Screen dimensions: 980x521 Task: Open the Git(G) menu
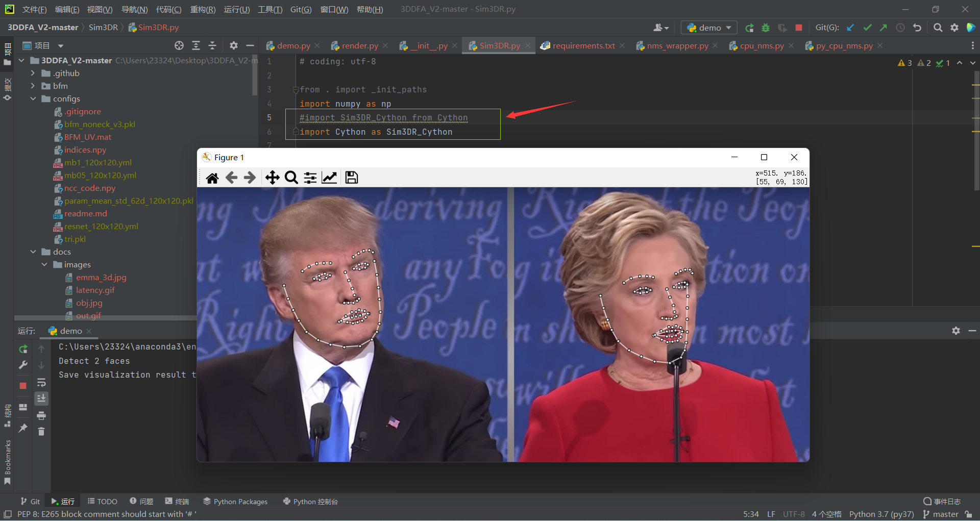pos(301,9)
